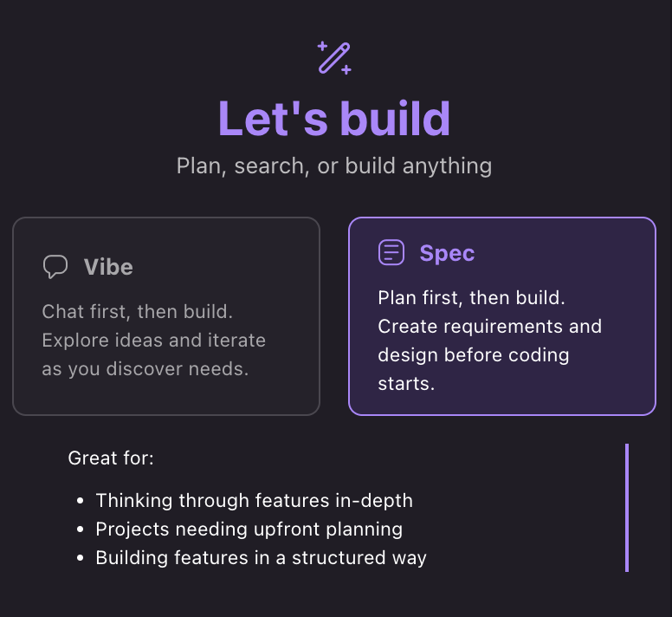Click the "Let's build" heading
The image size is (672, 617).
point(334,118)
